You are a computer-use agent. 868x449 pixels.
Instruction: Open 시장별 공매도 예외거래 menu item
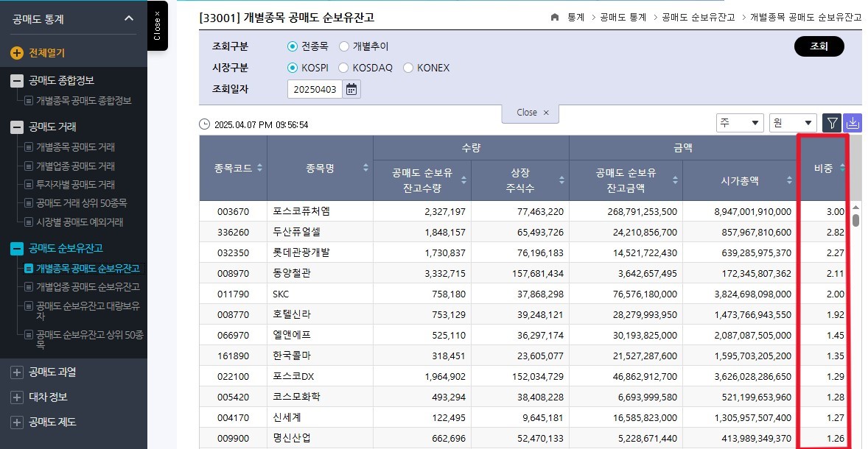pos(80,222)
